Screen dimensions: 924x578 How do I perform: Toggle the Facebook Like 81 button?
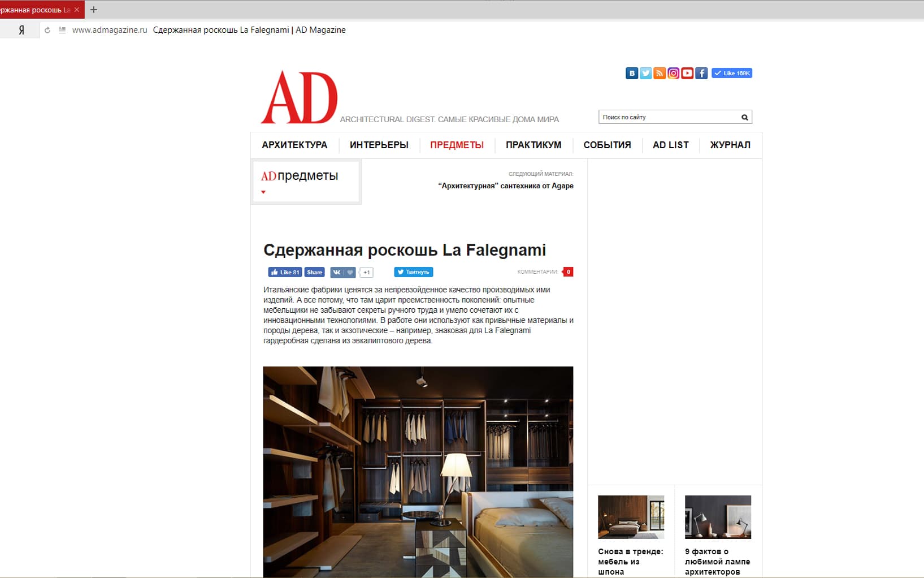click(285, 273)
